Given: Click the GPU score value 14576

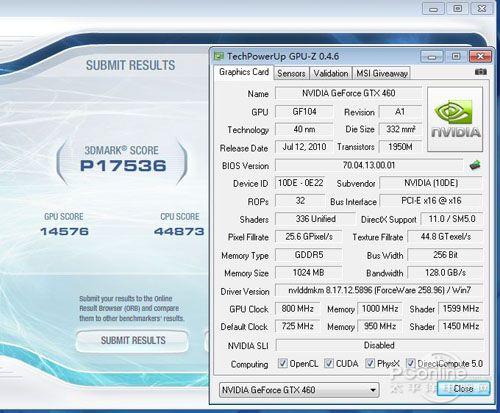Looking at the screenshot, I should pos(64,231).
